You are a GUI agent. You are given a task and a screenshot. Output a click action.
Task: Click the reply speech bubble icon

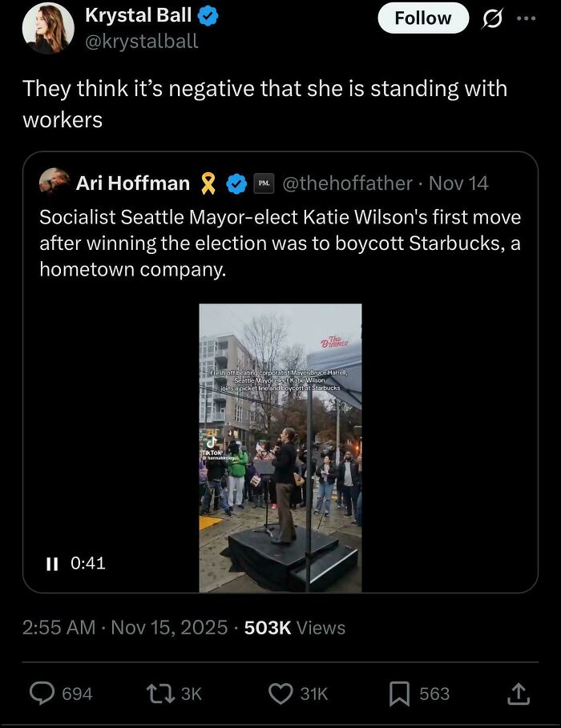click(42, 694)
